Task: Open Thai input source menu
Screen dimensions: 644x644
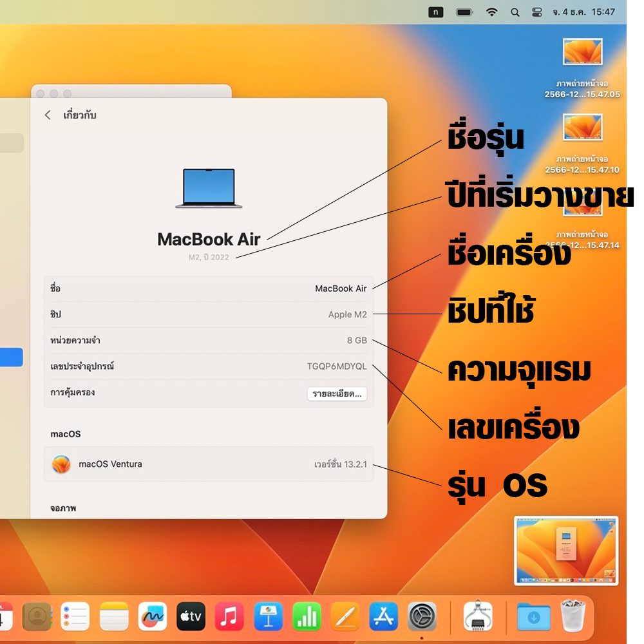Action: click(x=435, y=12)
